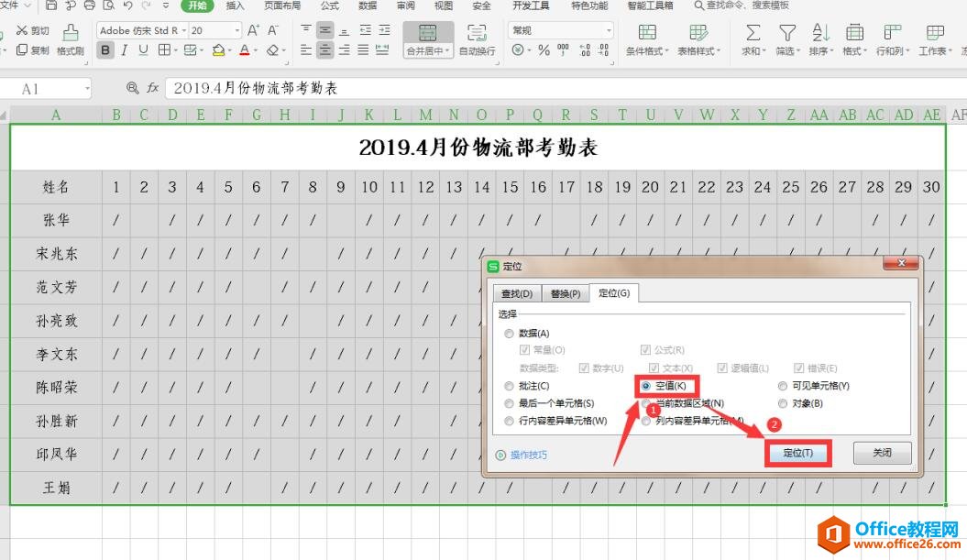
Task: Expand the font color dropdown arrow
Action: click(x=256, y=50)
